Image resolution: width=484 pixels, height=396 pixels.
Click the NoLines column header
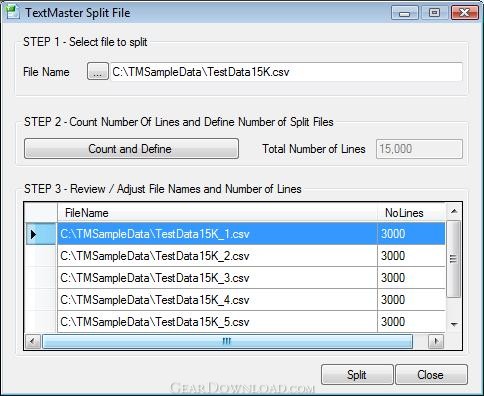[x=411, y=213]
